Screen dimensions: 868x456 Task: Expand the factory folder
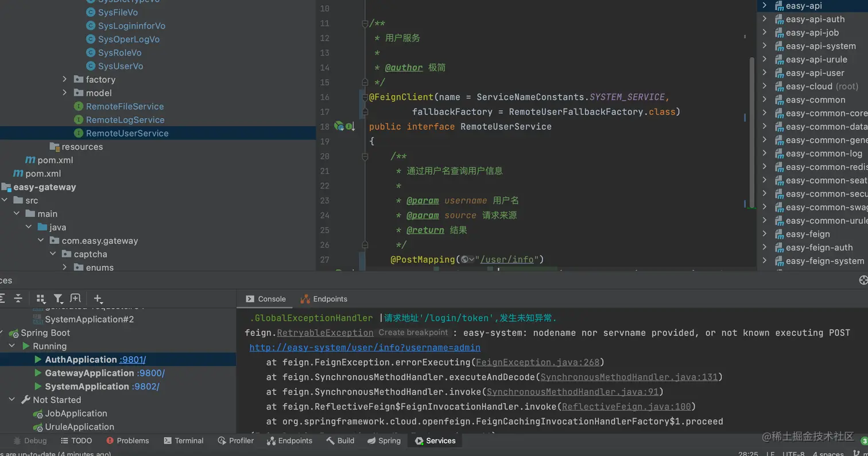(65, 79)
